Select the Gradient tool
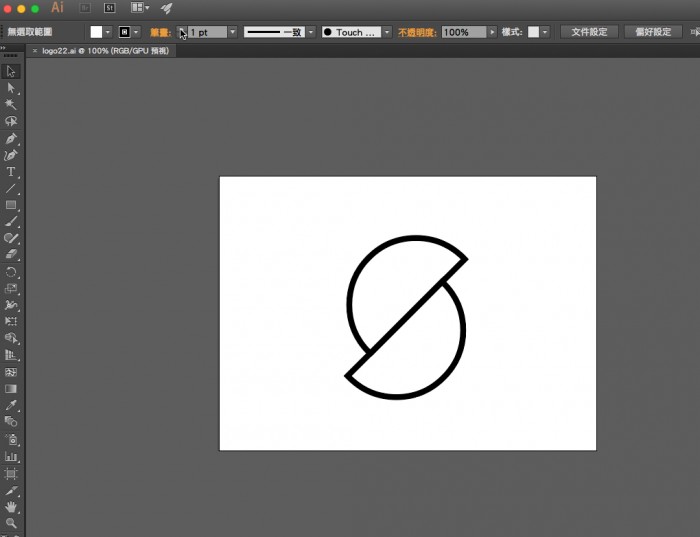Image resolution: width=700 pixels, height=537 pixels. pos(11,388)
